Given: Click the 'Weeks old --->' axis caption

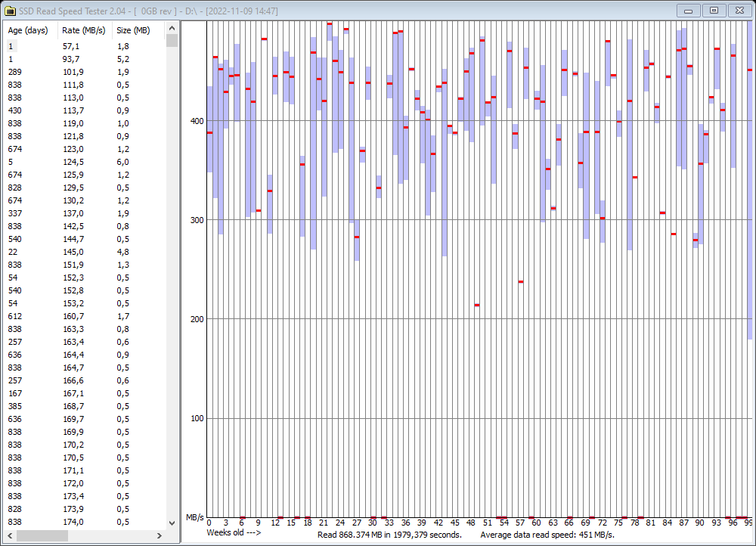Looking at the screenshot, I should pos(234,533).
